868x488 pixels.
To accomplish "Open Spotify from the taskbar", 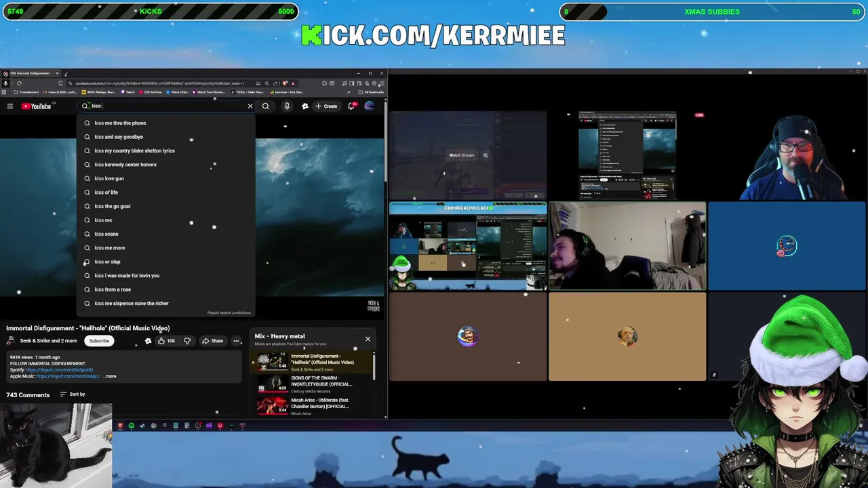I will tap(131, 426).
